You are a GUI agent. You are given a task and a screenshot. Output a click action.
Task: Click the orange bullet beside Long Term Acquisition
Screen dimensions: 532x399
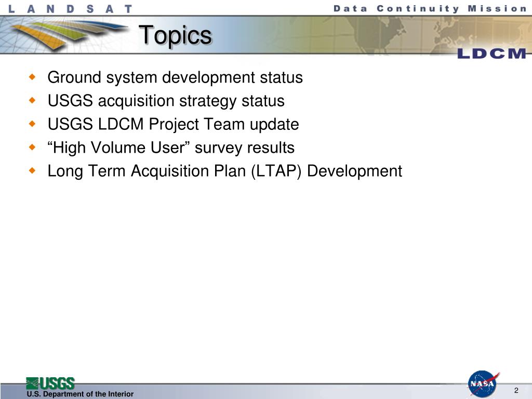click(x=32, y=170)
